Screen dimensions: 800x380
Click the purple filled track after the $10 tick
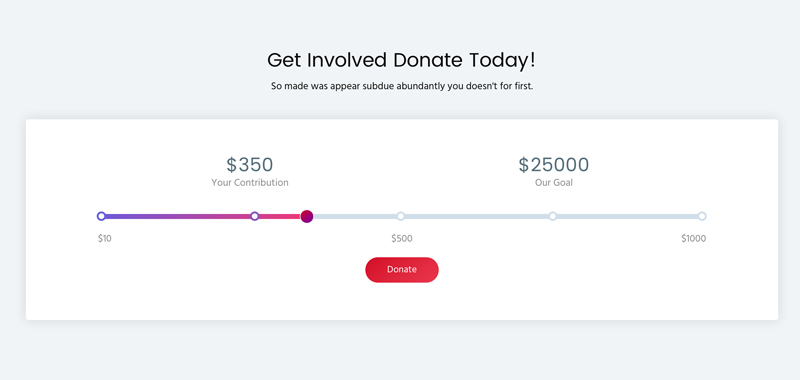(178, 216)
